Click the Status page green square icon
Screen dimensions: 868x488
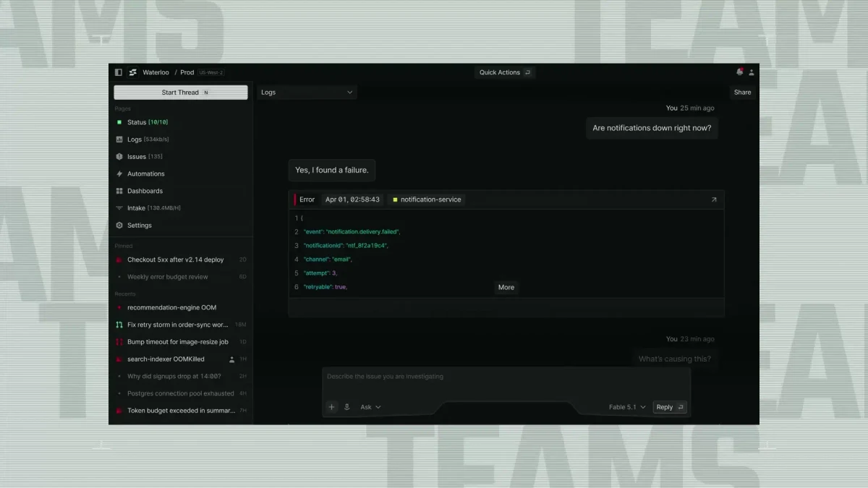pyautogui.click(x=119, y=122)
